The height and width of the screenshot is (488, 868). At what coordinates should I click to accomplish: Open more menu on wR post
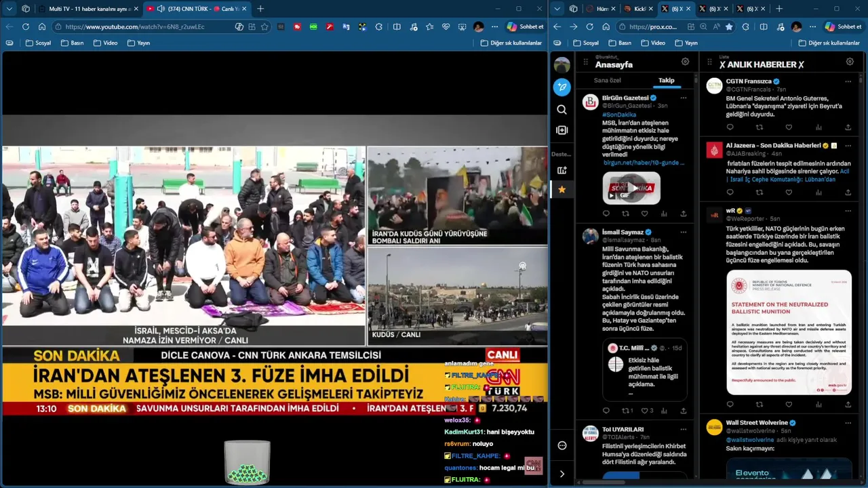[x=848, y=211]
